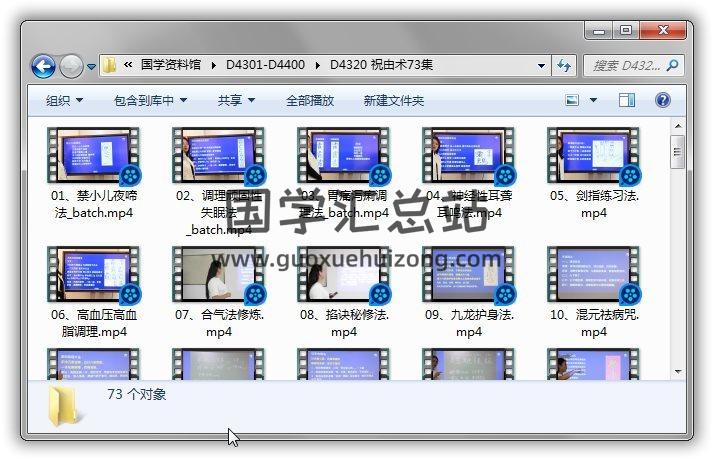This screenshot has height=461, width=714.
Task: Select video 05、剑指练习法 thumbnail
Action: point(594,155)
